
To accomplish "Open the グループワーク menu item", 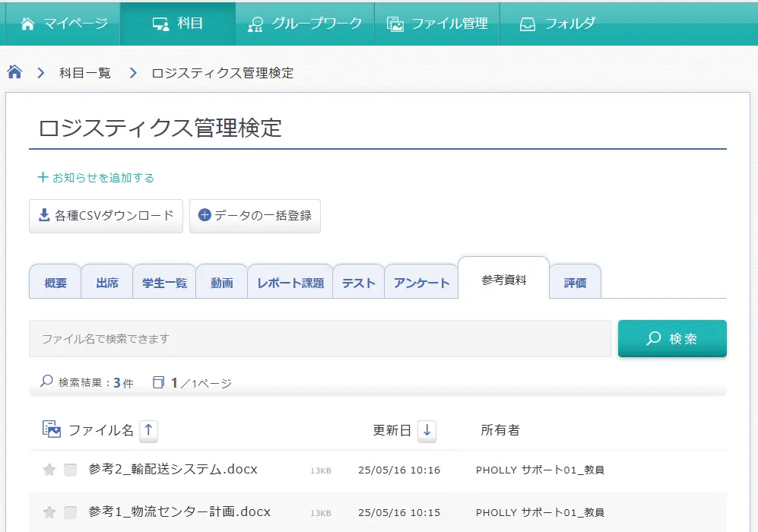I will tap(305, 24).
